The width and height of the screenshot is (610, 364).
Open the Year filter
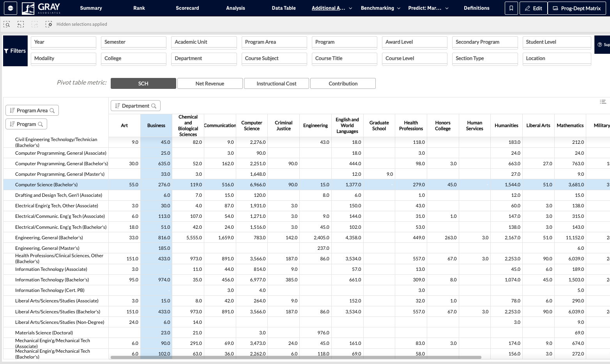tap(64, 42)
